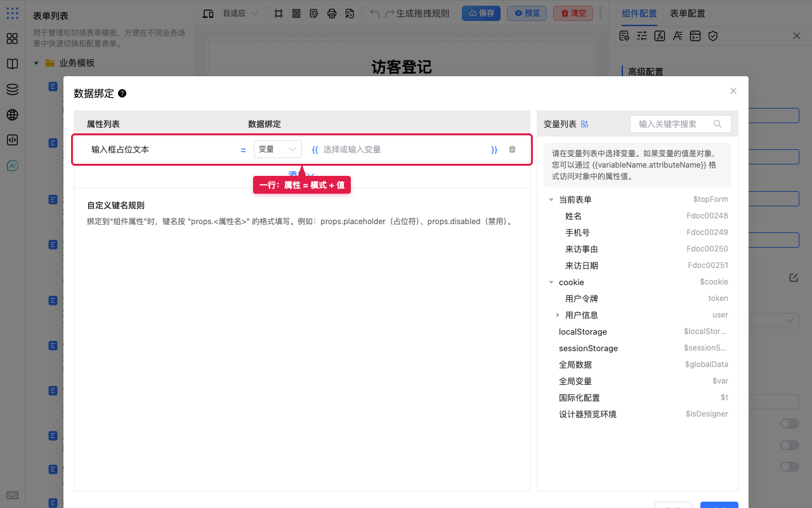Toggle the topmost switch in config panel
The width and height of the screenshot is (812, 508).
[x=790, y=424]
